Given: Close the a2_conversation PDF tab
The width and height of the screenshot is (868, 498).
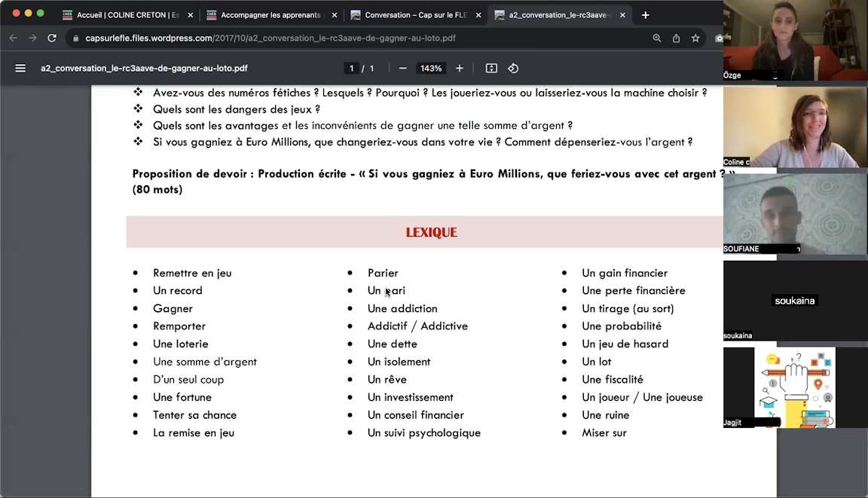Looking at the screenshot, I should click(623, 15).
